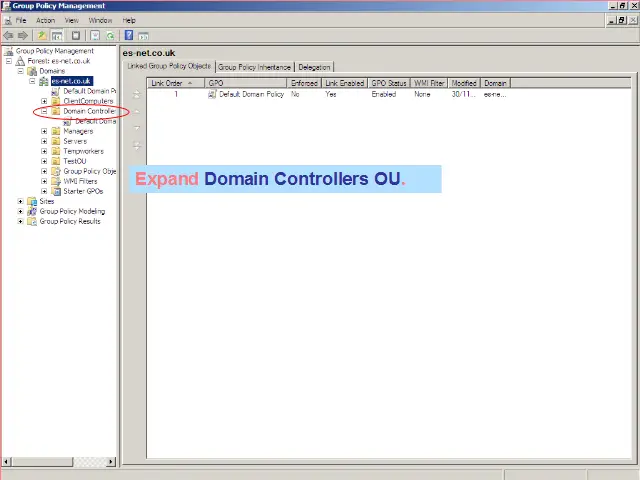The image size is (640, 480).
Task: Expand the Group Policy Objects container
Action: click(44, 171)
